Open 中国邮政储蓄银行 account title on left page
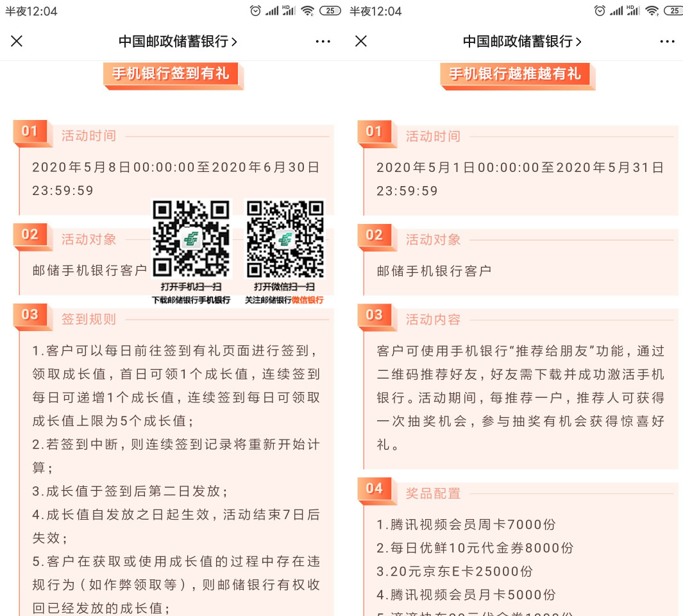Viewport: 683px width, 616px height. tap(178, 42)
